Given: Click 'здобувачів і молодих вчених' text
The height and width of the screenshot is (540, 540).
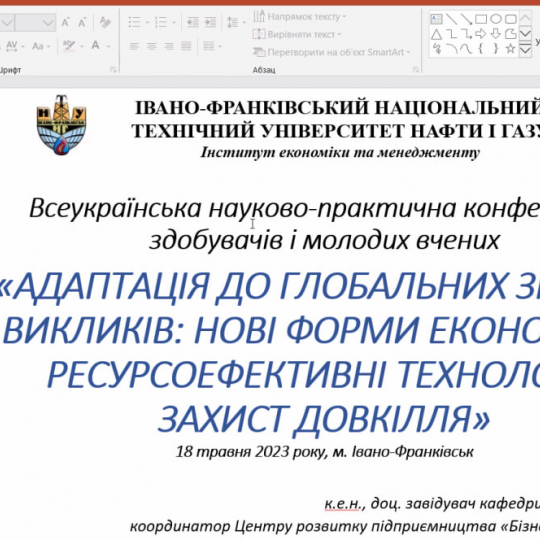Looking at the screenshot, I should [324, 240].
